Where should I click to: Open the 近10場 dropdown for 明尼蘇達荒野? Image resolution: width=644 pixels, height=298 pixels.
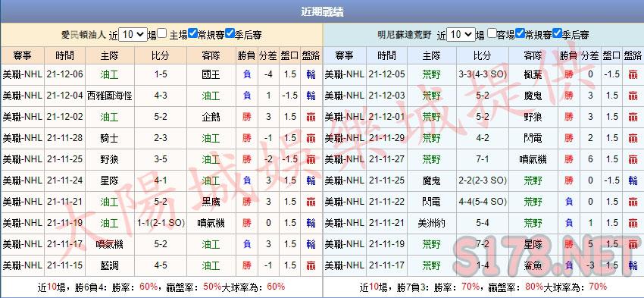[461, 35]
